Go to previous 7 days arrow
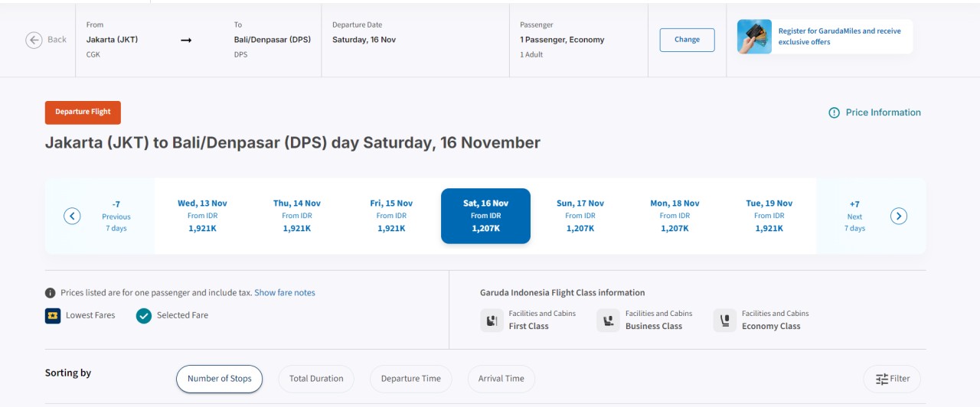Image resolution: width=980 pixels, height=407 pixels. [72, 216]
